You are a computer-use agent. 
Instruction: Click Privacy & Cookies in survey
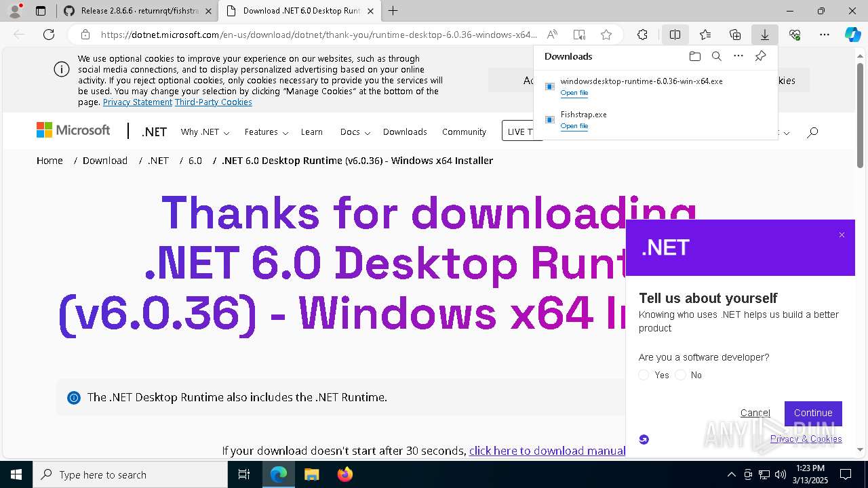pyautogui.click(x=806, y=439)
